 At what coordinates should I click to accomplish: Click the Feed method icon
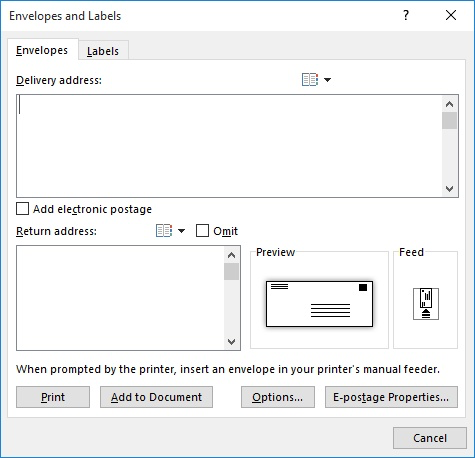pos(426,304)
